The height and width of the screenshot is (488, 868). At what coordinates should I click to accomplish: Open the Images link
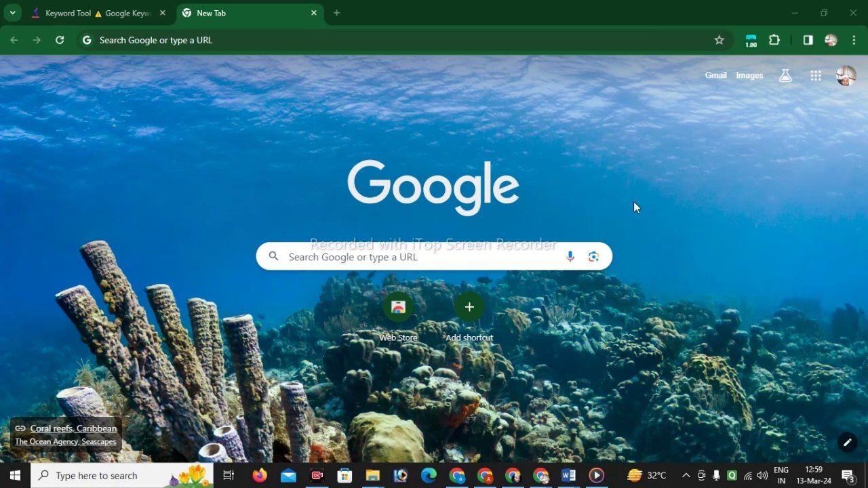[749, 75]
